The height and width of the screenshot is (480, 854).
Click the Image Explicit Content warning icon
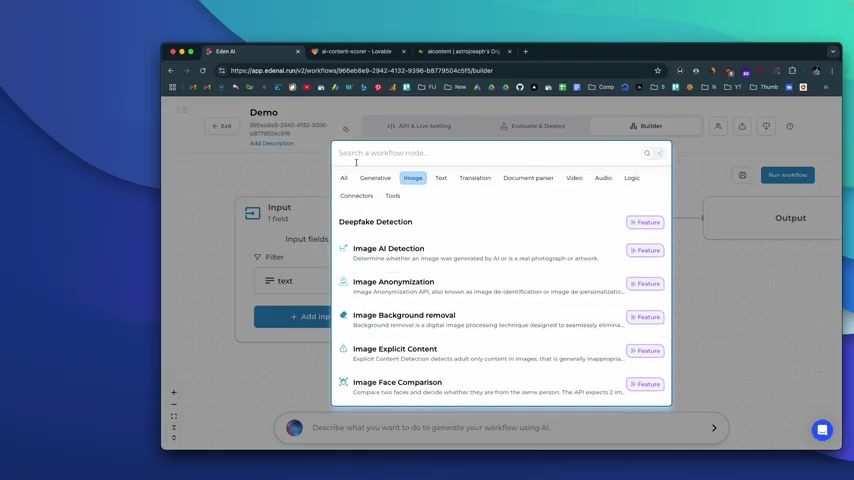pos(343,348)
